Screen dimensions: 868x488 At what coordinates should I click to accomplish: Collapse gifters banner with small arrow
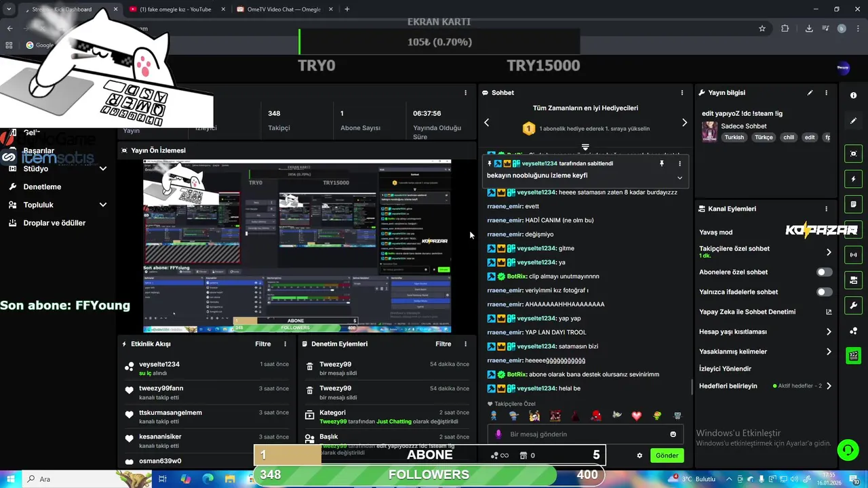[585, 147]
